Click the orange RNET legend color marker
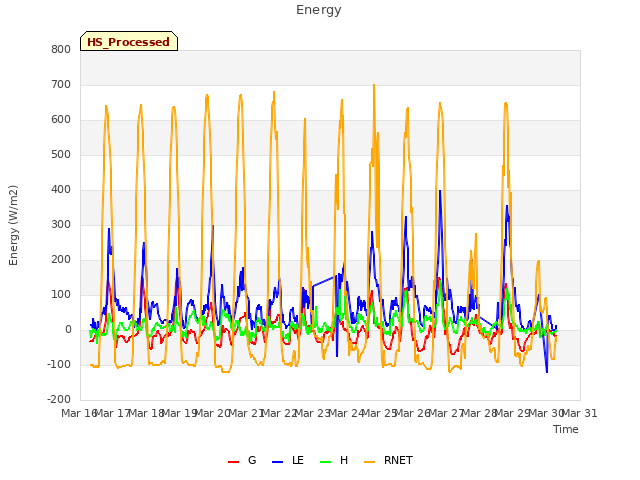 click(369, 462)
